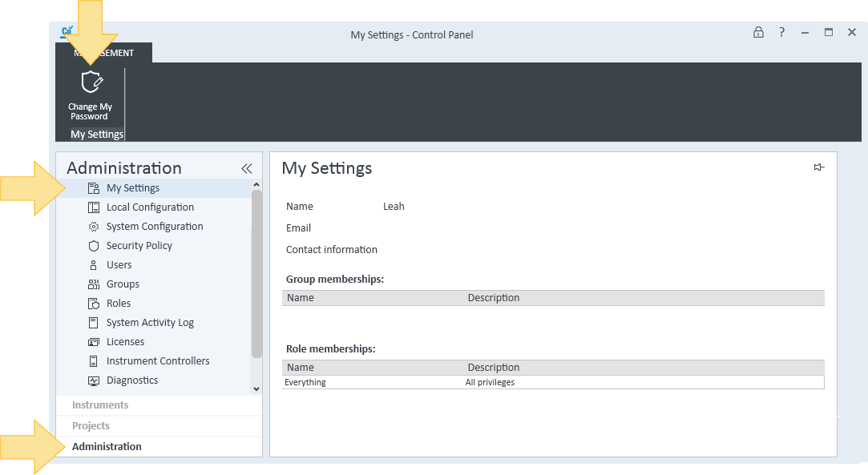Click the Change My Password shield icon
868x475 pixels.
click(91, 83)
